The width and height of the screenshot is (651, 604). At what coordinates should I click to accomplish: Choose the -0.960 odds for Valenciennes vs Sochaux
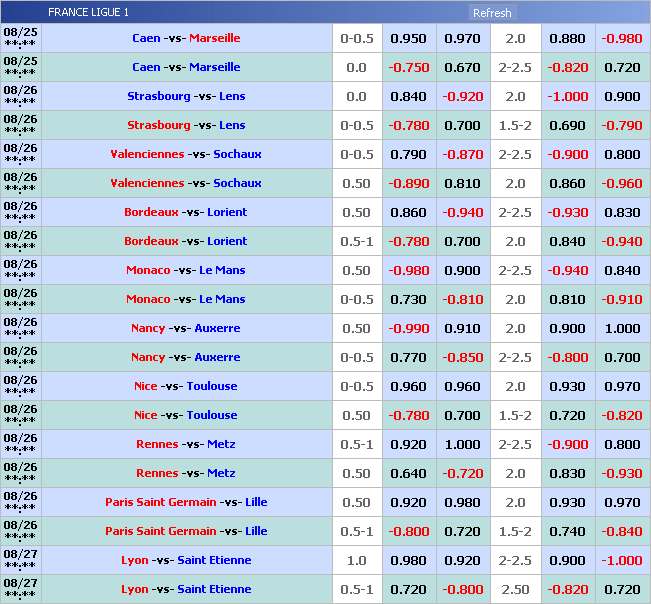point(622,184)
